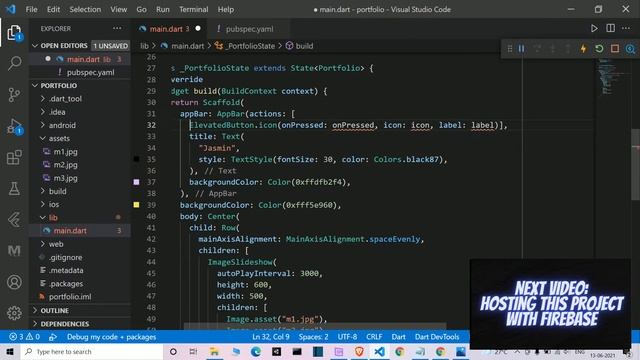This screenshot has width=640, height=360.
Task: Click the purple color swatch on line 37
Action: pos(136,182)
